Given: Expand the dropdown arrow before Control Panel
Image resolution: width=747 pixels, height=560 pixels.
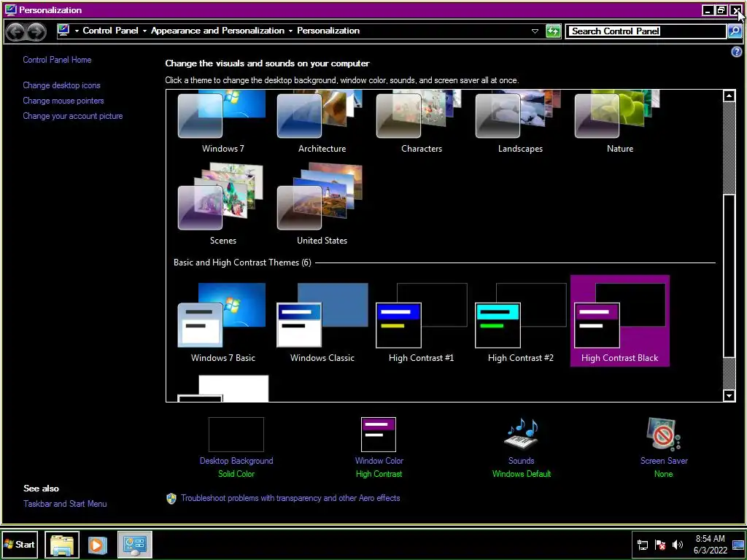Looking at the screenshot, I should 77,31.
